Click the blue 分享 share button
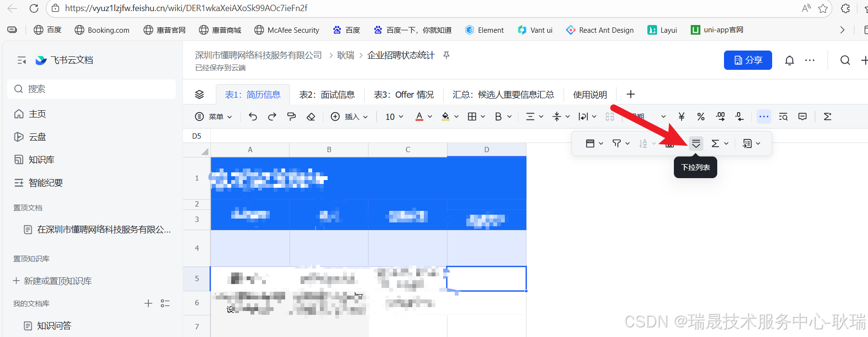The height and width of the screenshot is (337, 868). (x=748, y=60)
